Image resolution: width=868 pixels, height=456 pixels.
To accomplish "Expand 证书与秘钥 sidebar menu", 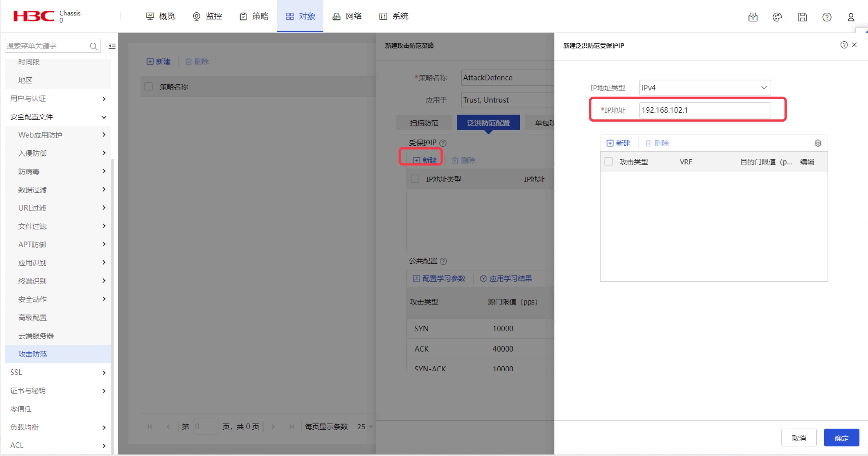I will [x=58, y=390].
